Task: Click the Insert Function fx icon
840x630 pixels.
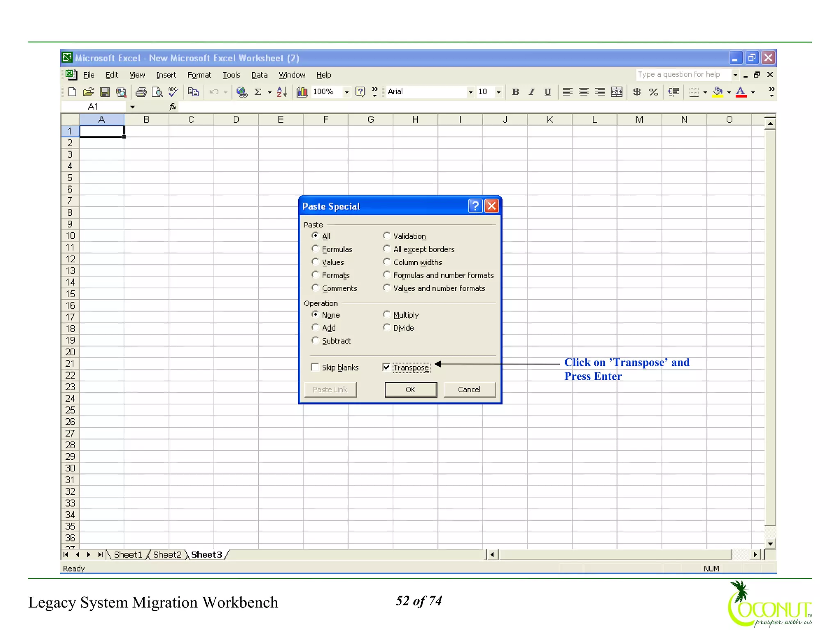Action: (173, 107)
